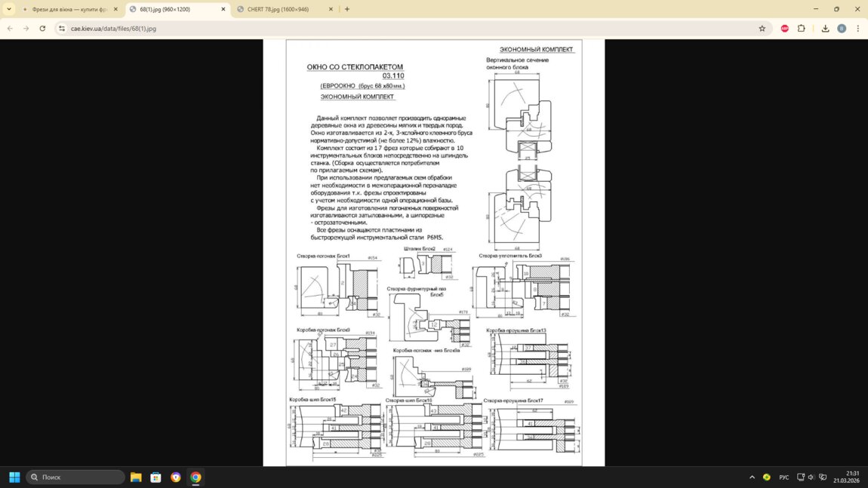Show hidden system tray icons

coord(752,477)
